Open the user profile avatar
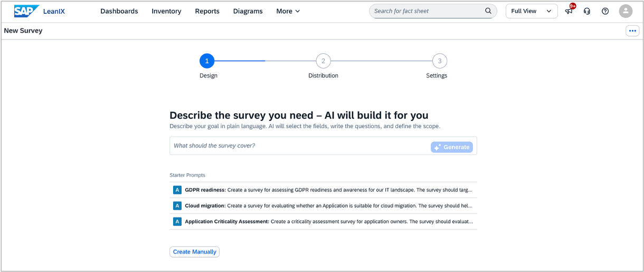Screen dimensions: 644x272 coord(626,11)
